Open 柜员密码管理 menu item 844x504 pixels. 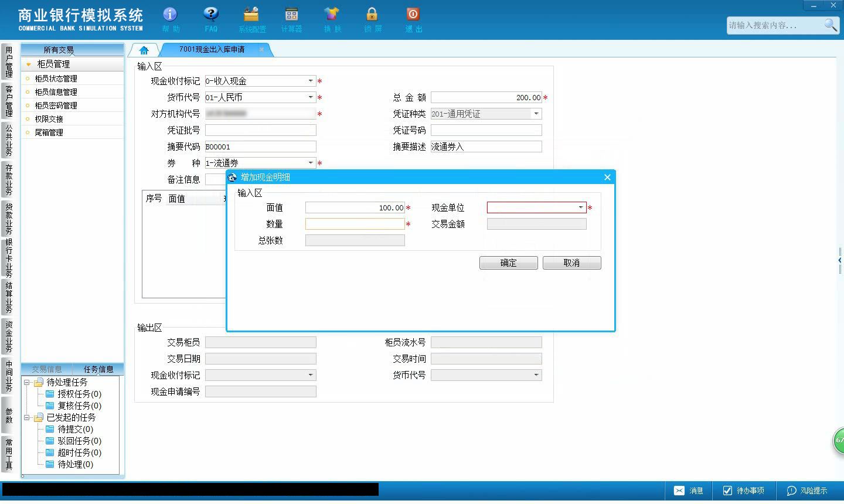click(56, 105)
